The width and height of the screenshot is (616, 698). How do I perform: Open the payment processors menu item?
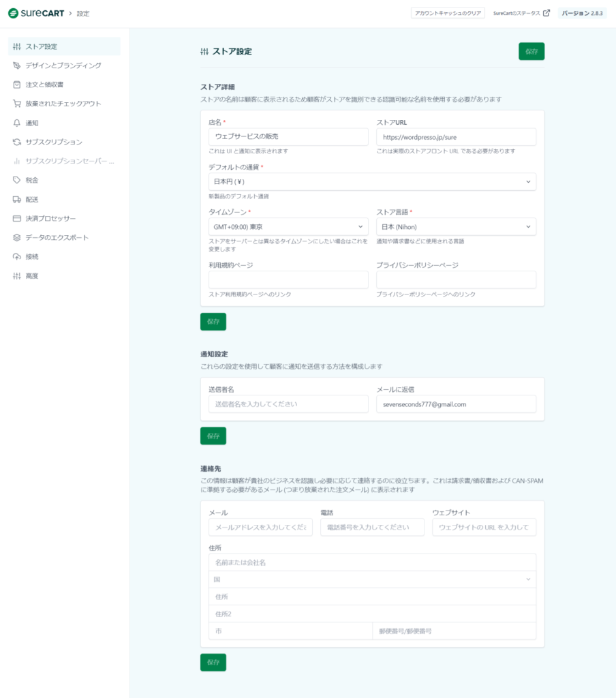tap(50, 218)
